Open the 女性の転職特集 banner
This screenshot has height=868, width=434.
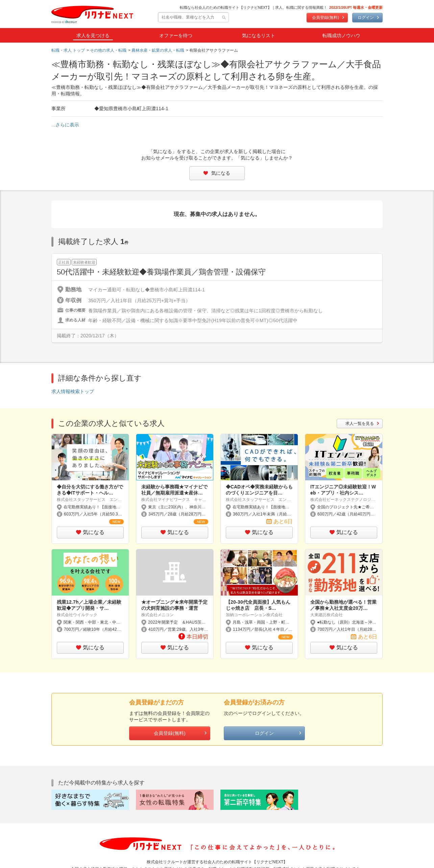click(x=175, y=800)
